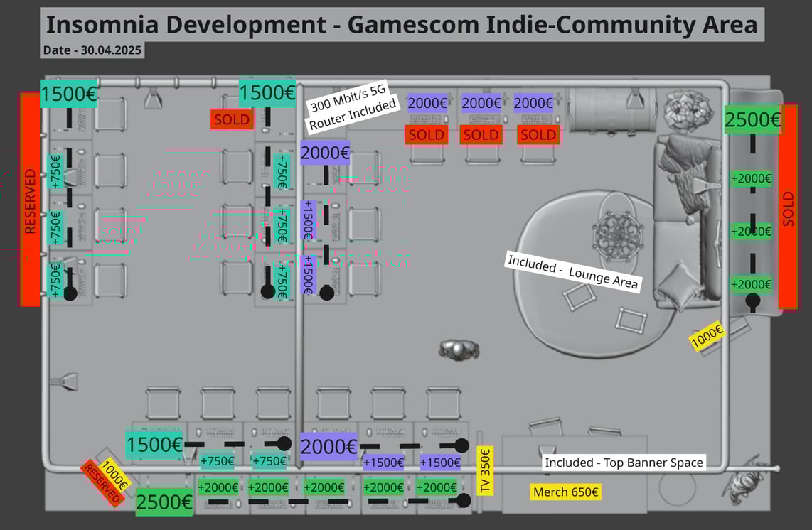
Task: Select the vertical red RESERVED bar
Action: 30,200
